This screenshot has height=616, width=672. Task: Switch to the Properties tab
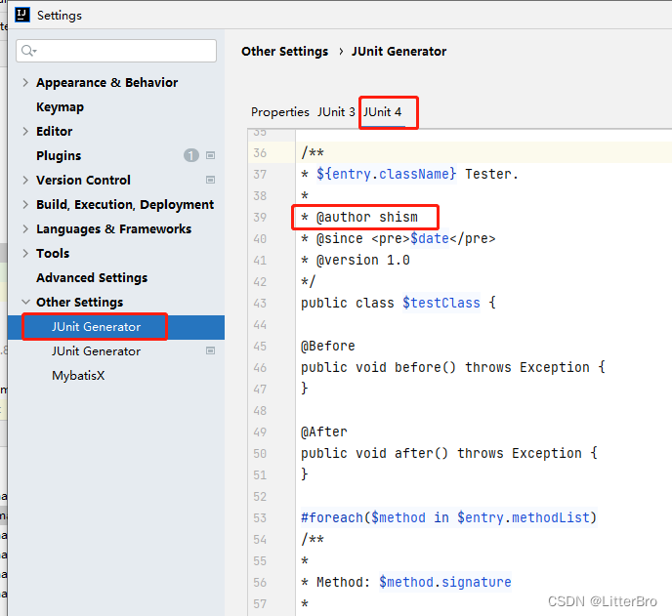280,112
